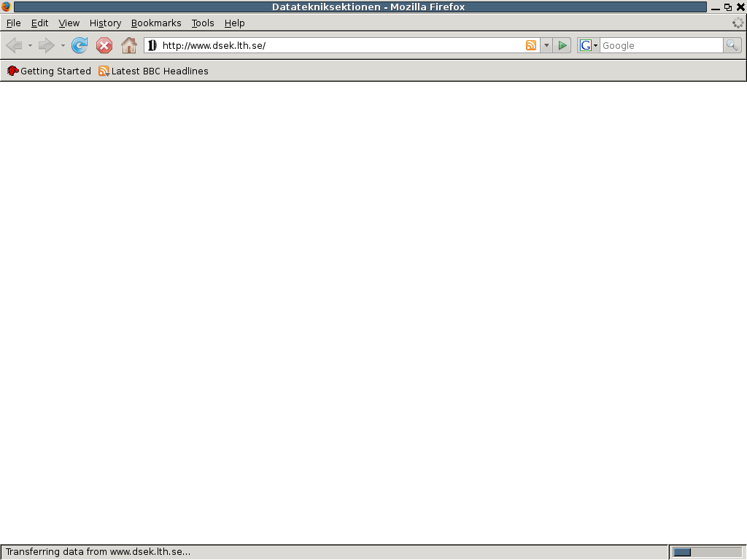Image resolution: width=747 pixels, height=560 pixels.
Task: Open the File menu
Action: 13,23
